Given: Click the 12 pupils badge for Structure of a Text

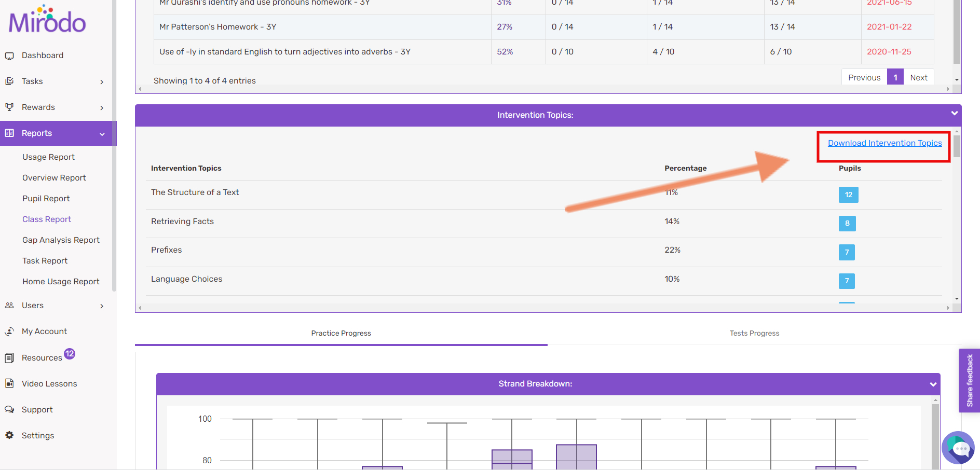Looking at the screenshot, I should pyautogui.click(x=848, y=195).
